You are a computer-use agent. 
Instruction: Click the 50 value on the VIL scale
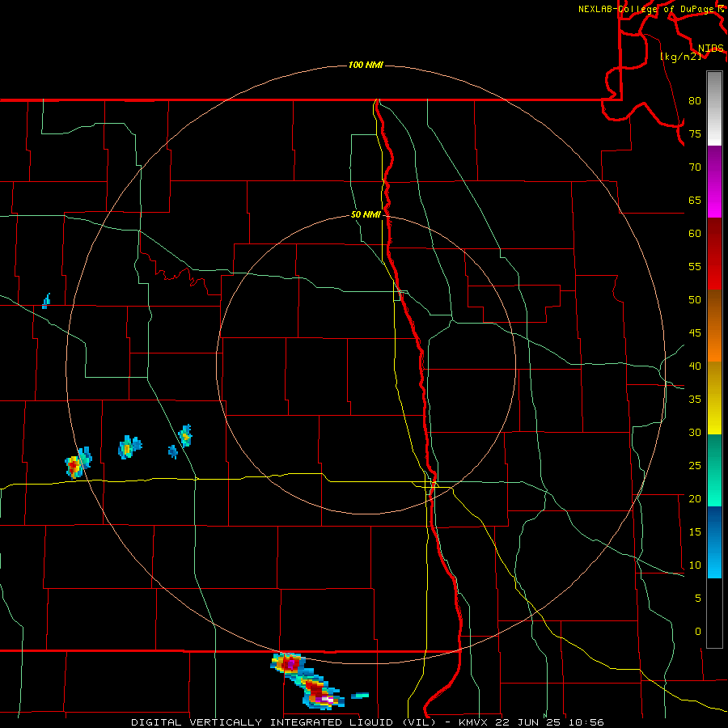tap(695, 299)
